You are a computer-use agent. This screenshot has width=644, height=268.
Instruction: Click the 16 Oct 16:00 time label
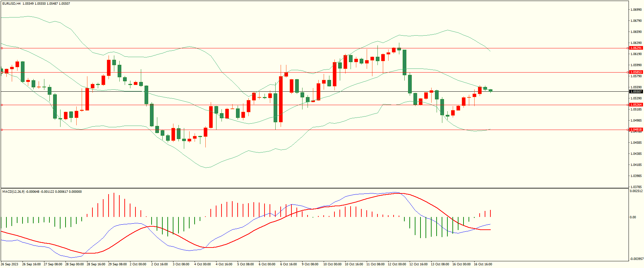click(483, 264)
